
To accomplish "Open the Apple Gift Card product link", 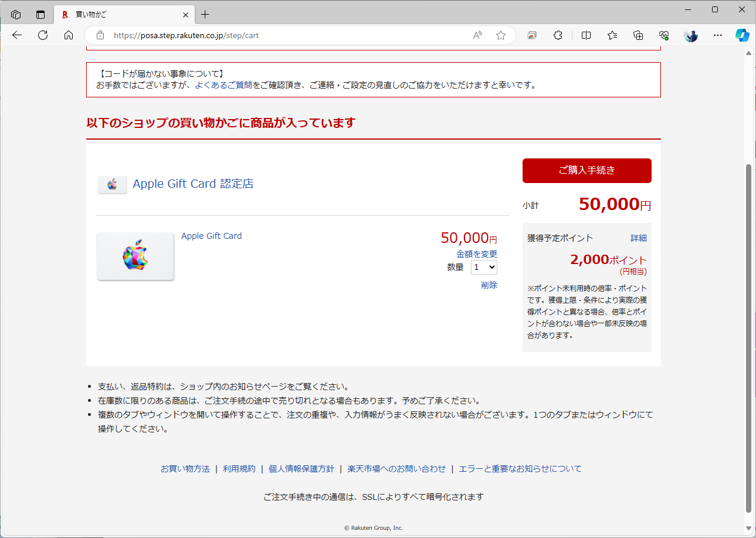I will pyautogui.click(x=211, y=236).
